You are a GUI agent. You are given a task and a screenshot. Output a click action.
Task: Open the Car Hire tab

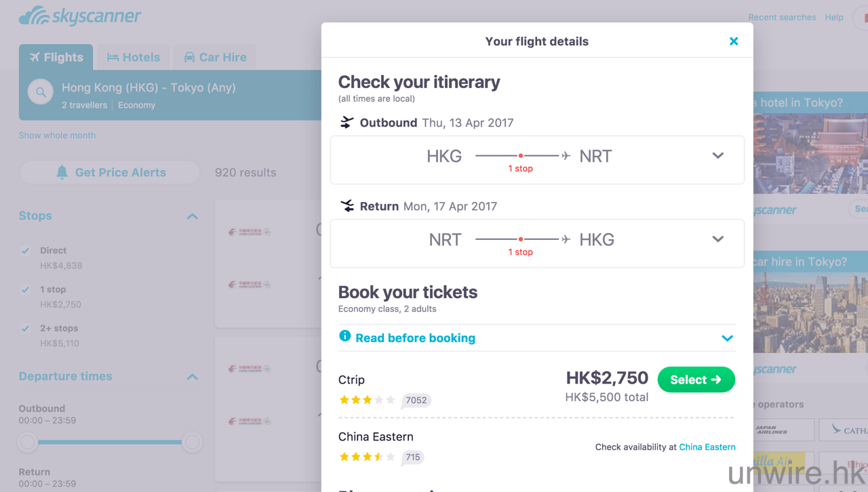pyautogui.click(x=215, y=58)
